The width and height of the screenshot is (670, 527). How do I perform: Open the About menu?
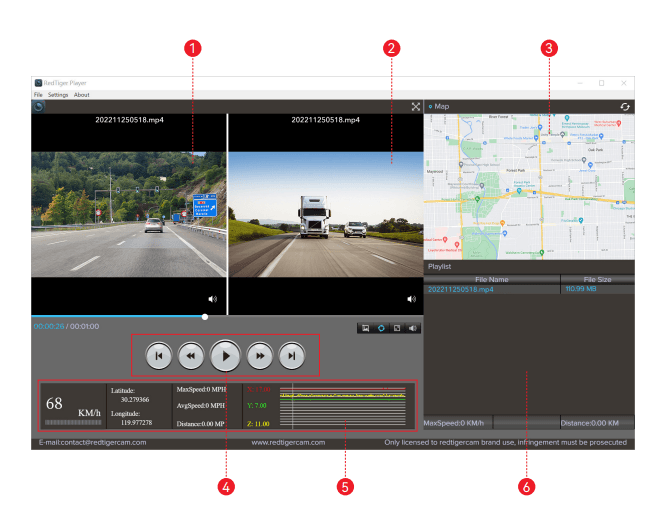82,95
